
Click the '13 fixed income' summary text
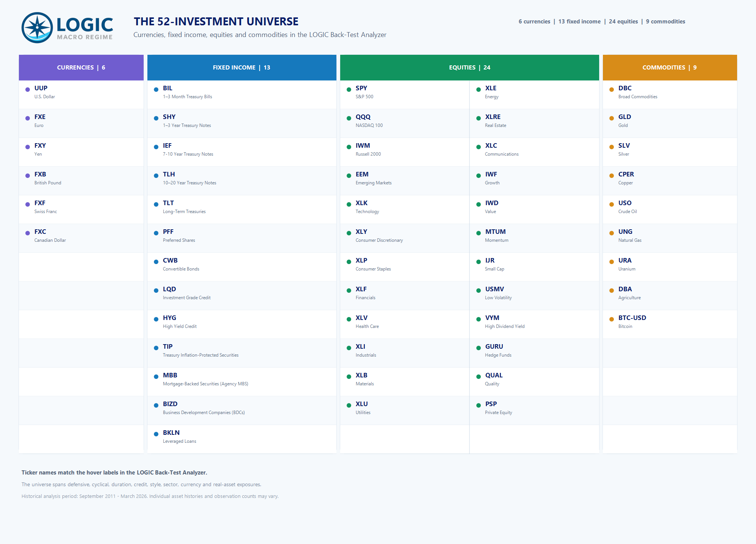point(579,22)
